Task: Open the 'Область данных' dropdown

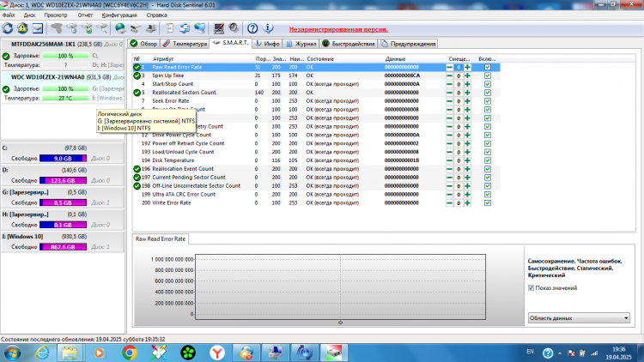Action: point(579,318)
